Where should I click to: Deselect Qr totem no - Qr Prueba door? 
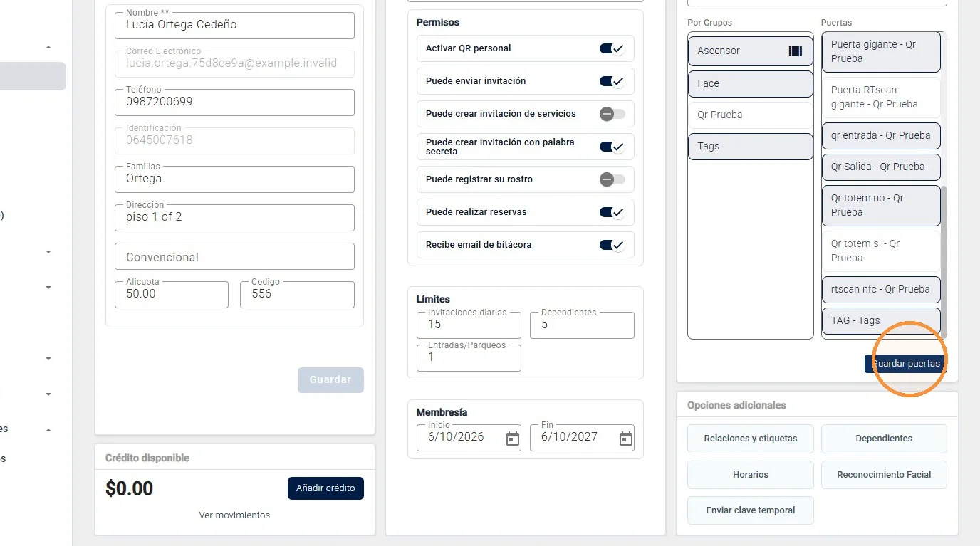tap(881, 206)
